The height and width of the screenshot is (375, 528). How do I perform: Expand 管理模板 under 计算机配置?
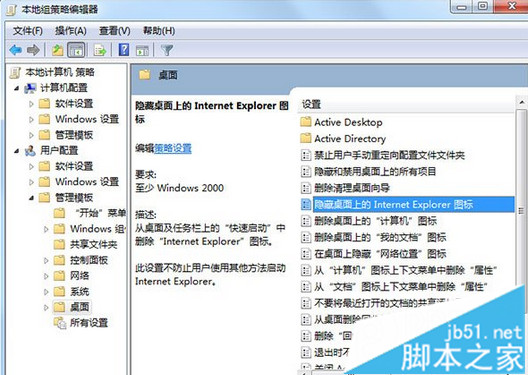pos(31,135)
